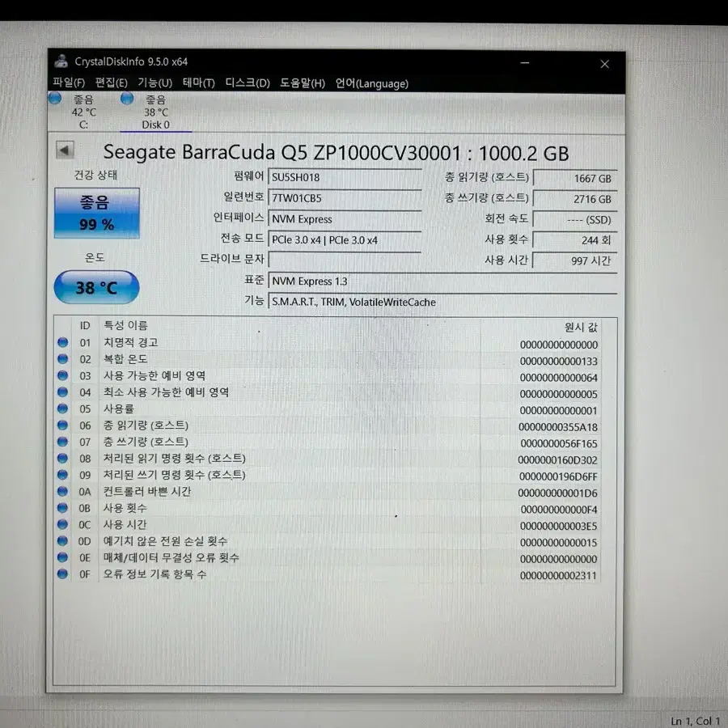Click the status orb of row 0C 사용 시간

pyautogui.click(x=62, y=524)
